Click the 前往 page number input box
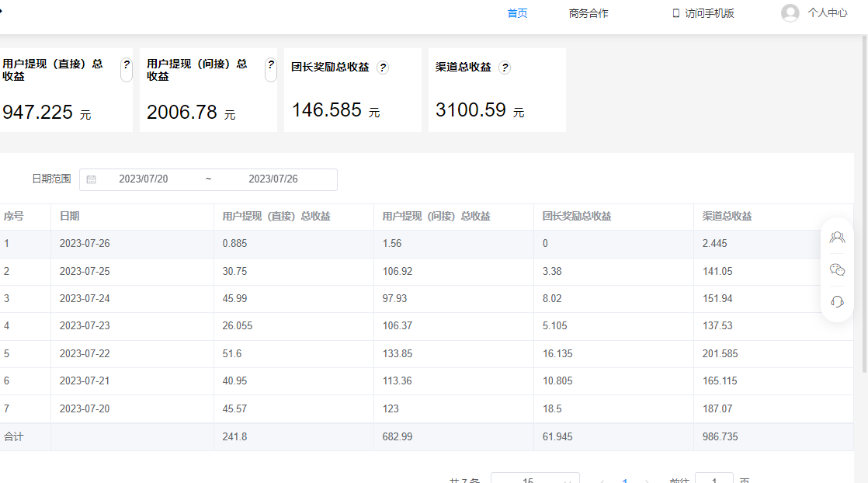The height and width of the screenshot is (483, 868). pyautogui.click(x=713, y=480)
